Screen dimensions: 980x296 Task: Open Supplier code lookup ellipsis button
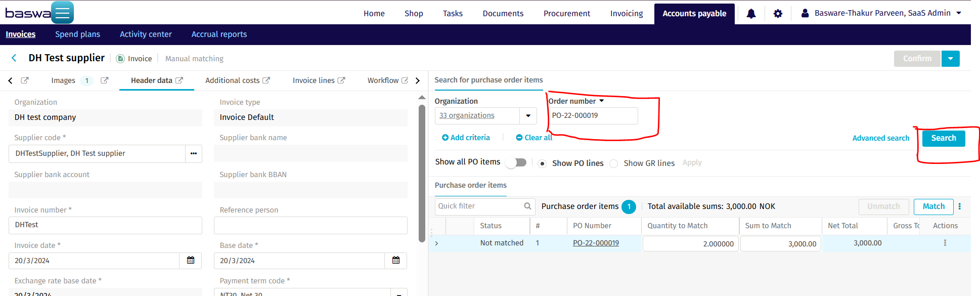[x=194, y=153]
